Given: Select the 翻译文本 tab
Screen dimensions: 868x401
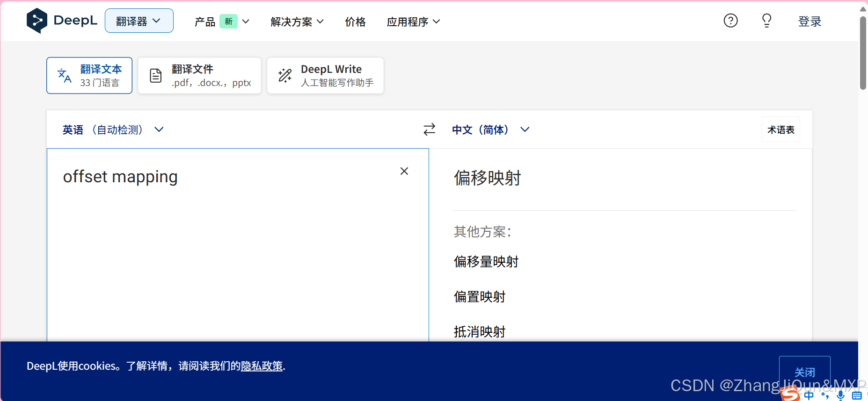Looking at the screenshot, I should pos(89,76).
